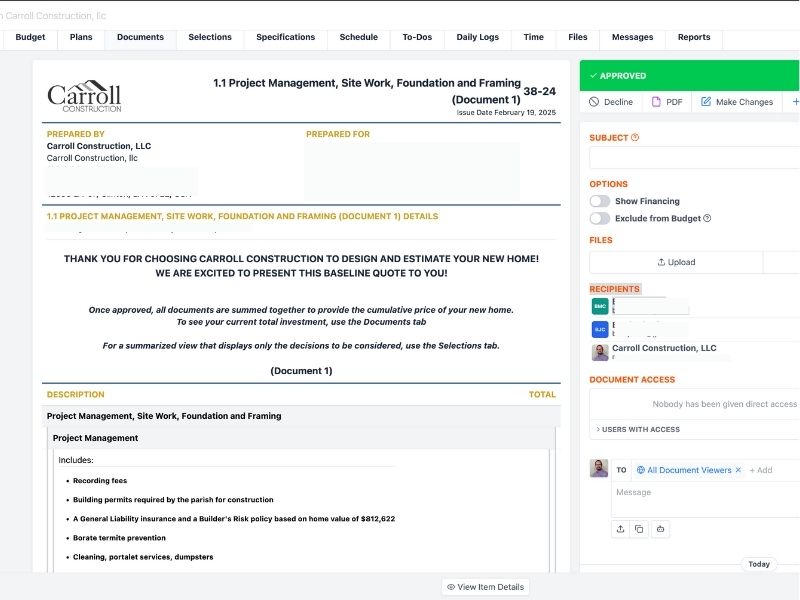Image resolution: width=800 pixels, height=600 pixels.
Task: Click the Carroll Construction logo
Action: coord(84,96)
